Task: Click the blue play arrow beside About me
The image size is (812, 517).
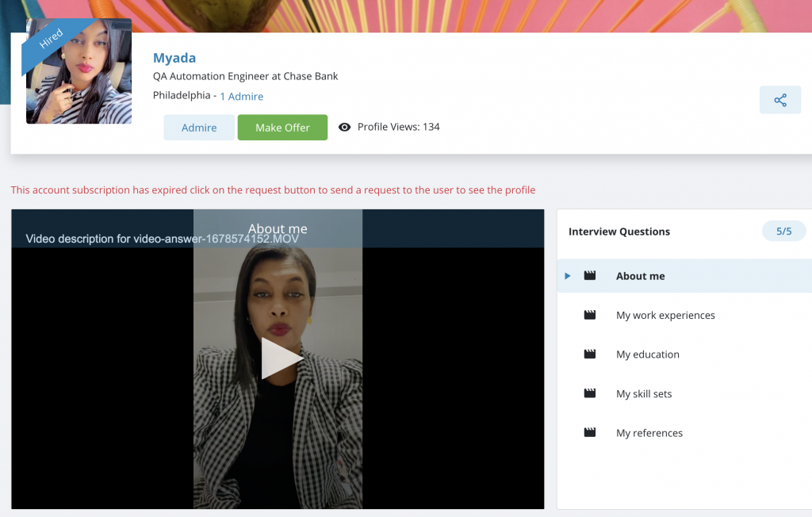Action: [x=568, y=276]
